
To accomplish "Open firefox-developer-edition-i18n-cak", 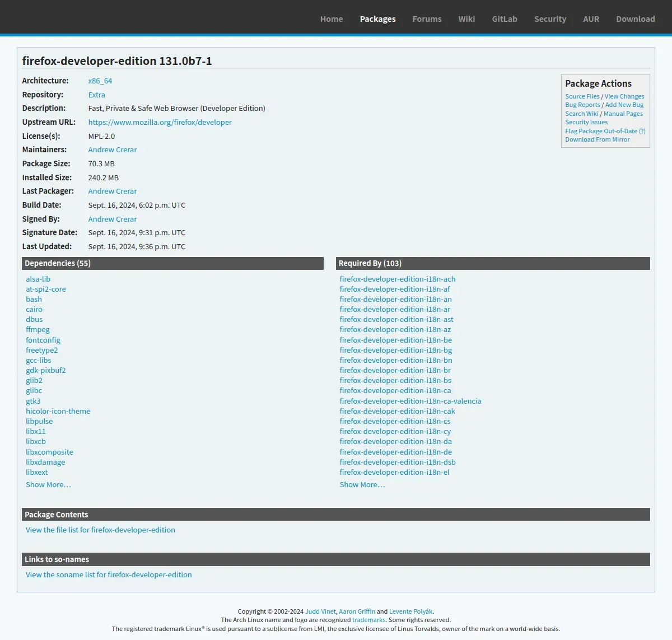I will pos(398,411).
